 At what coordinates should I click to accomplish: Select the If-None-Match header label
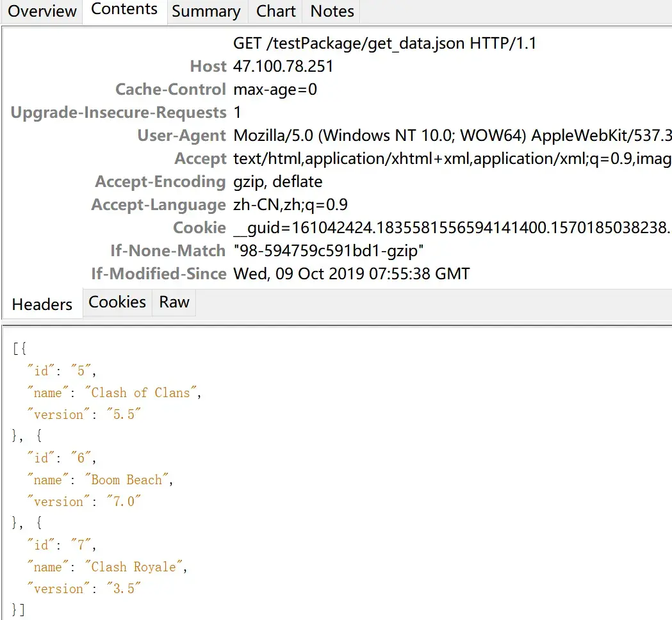click(x=168, y=250)
